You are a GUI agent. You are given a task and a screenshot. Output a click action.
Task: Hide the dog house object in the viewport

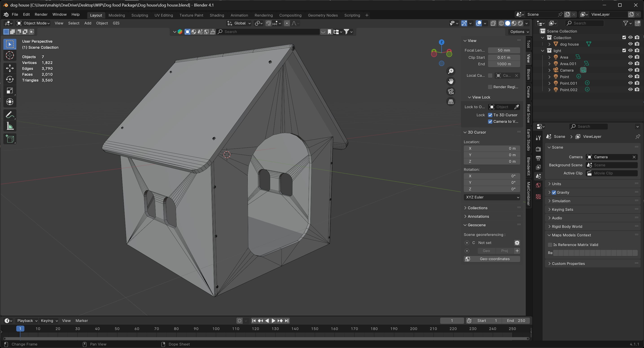coord(630,44)
